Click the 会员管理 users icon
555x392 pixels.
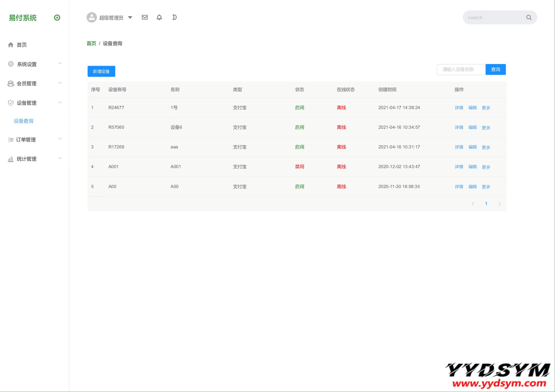coord(11,83)
